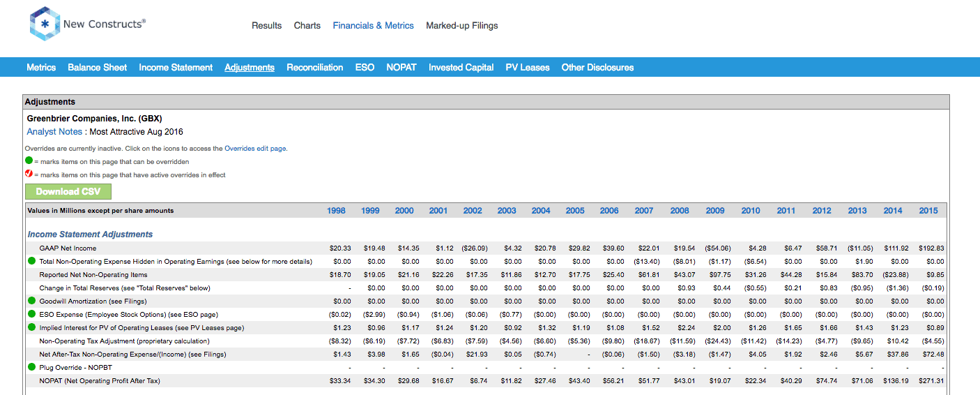Image resolution: width=980 pixels, height=395 pixels.
Task: Switch to the Balance Sheet tab
Action: pyautogui.click(x=98, y=68)
